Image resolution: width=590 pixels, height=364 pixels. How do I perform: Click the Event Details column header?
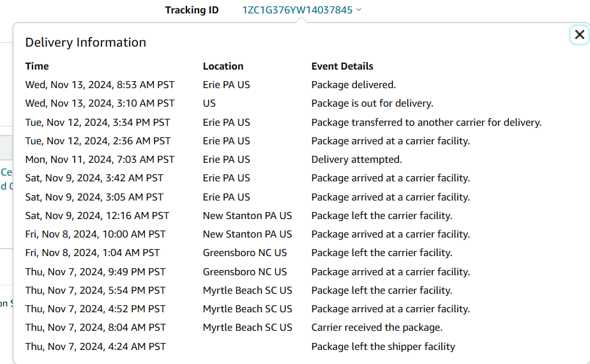click(x=342, y=66)
